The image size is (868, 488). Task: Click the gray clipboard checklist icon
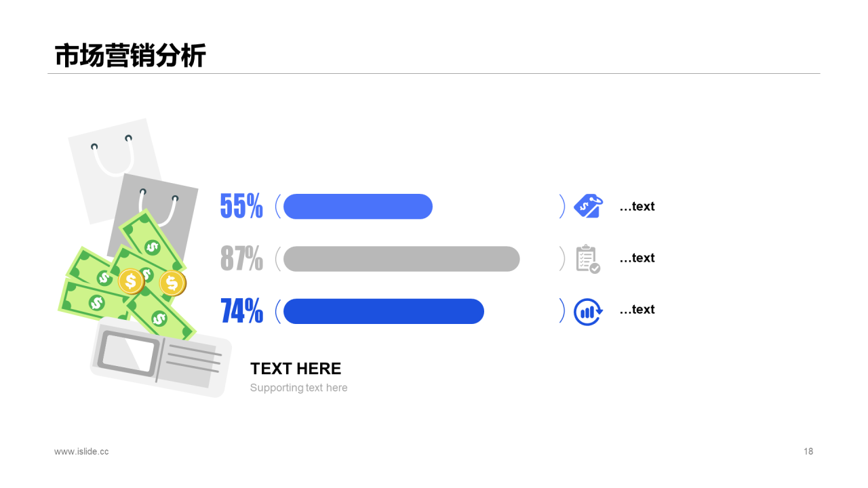click(x=588, y=259)
